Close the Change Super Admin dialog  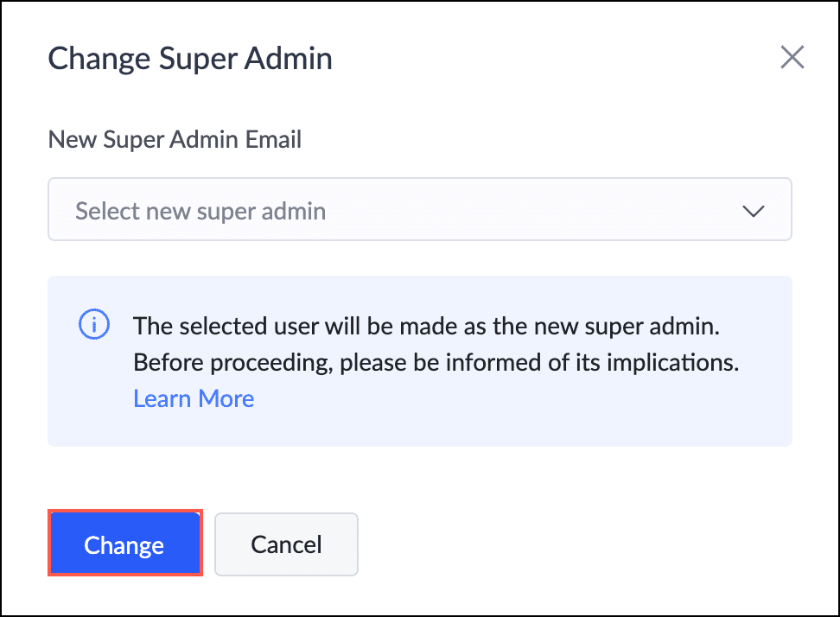pyautogui.click(x=792, y=58)
